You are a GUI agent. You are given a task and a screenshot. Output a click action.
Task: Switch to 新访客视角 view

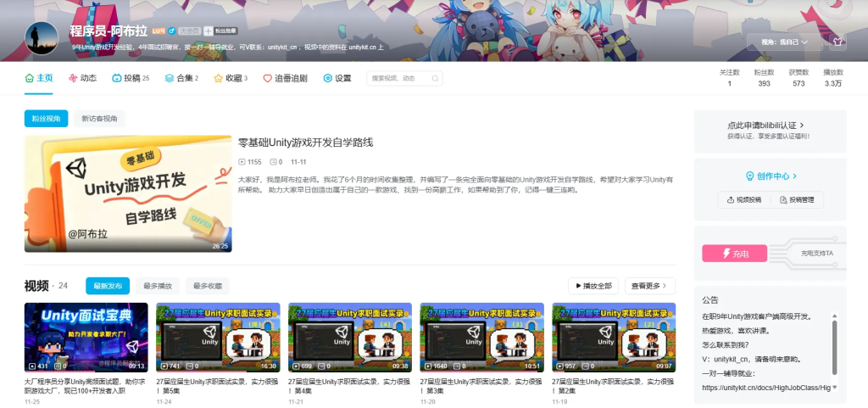point(100,119)
